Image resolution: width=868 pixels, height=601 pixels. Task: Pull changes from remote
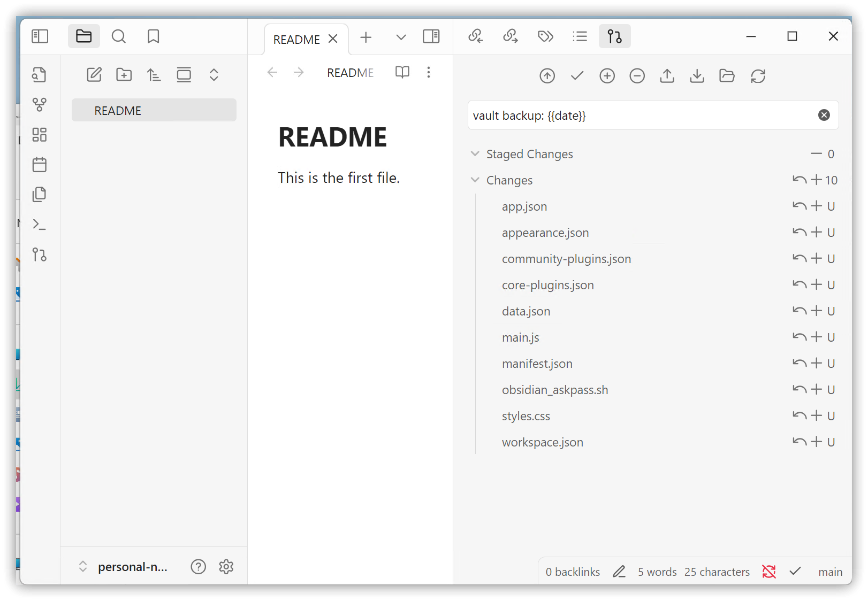pyautogui.click(x=697, y=76)
